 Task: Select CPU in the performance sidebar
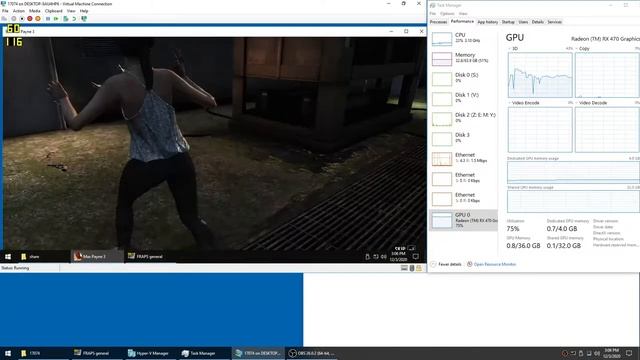[x=463, y=39]
